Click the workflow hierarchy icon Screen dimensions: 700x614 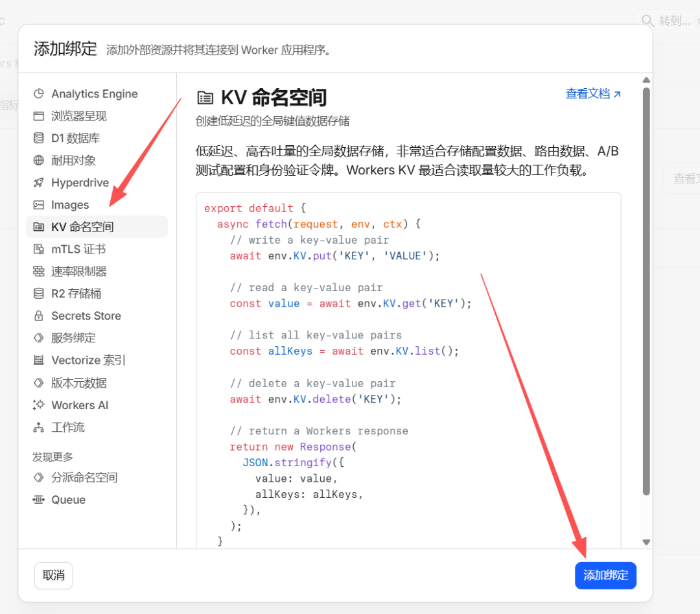(39, 427)
